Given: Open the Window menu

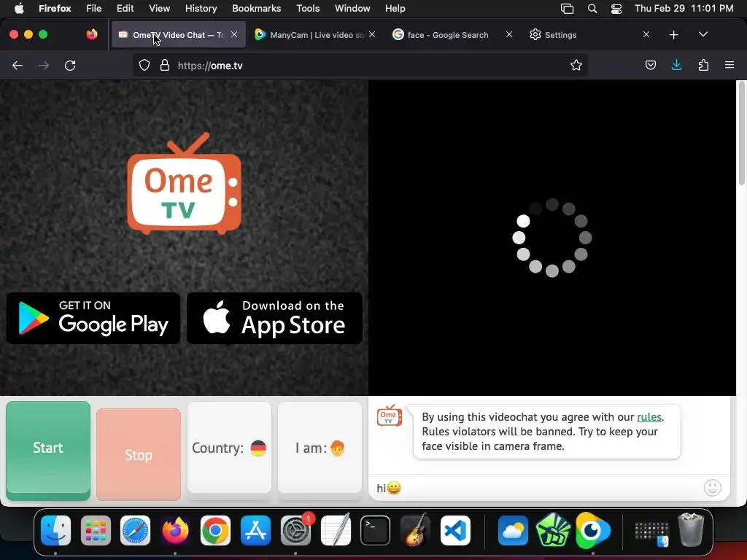Looking at the screenshot, I should (352, 8).
